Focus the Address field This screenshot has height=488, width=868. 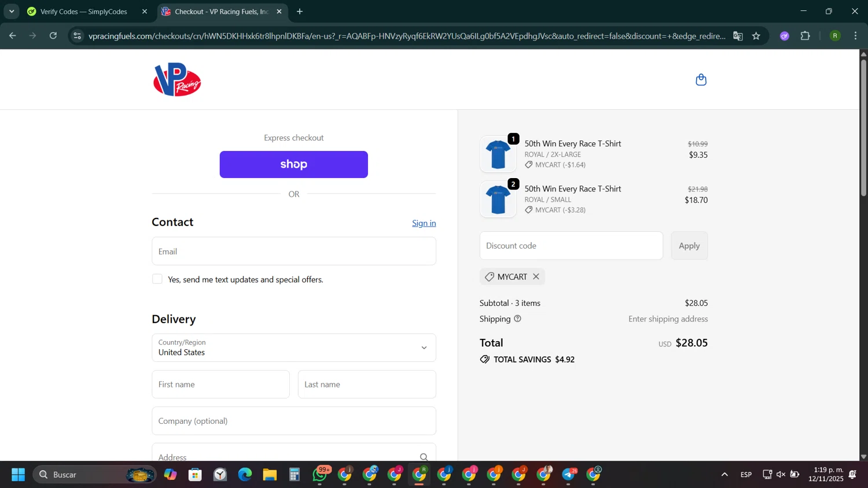[294, 453]
